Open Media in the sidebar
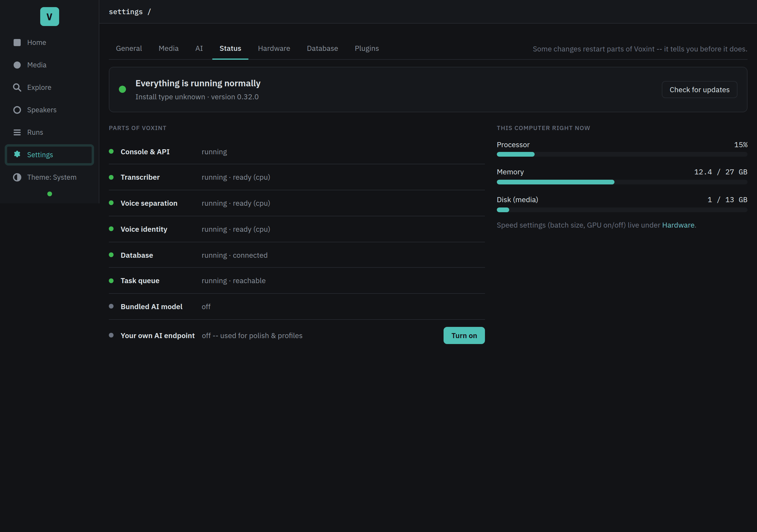Viewport: 757px width, 532px height. click(x=49, y=65)
